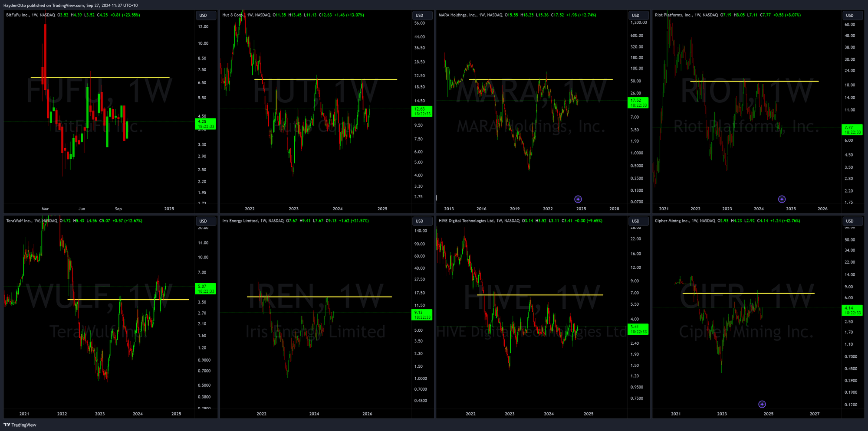Click the 2024 label on HIVE time axis
The height and width of the screenshot is (431, 868).
(x=549, y=414)
